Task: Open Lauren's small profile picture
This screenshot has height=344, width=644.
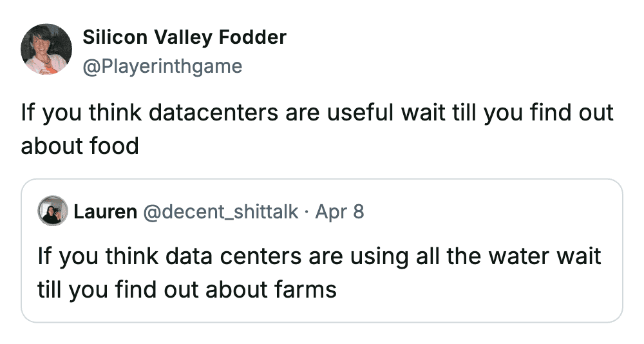Action: 53,211
